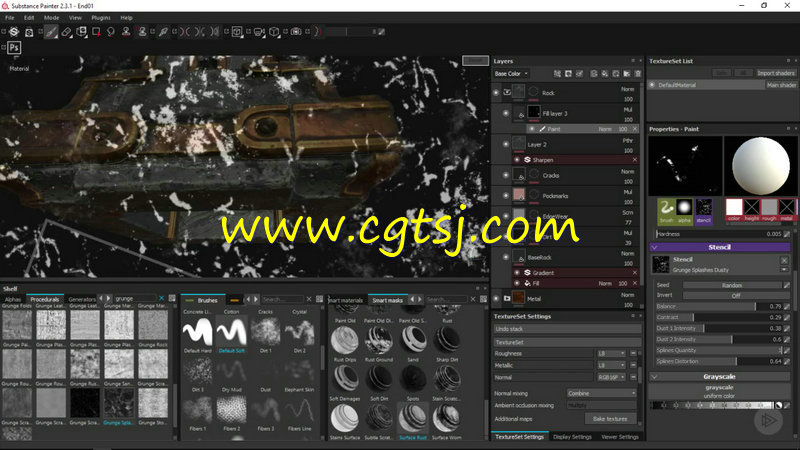Click the Hardness edit pencil icon

[x=787, y=234]
